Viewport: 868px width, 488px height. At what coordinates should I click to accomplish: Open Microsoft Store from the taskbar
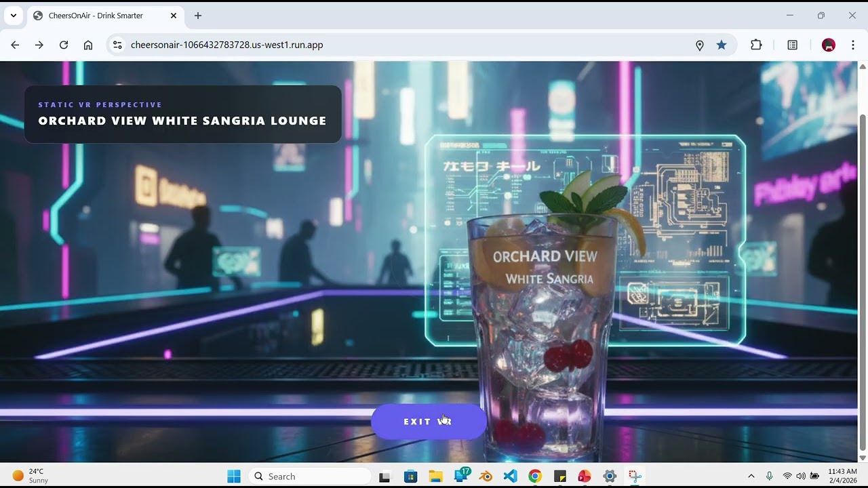410,476
